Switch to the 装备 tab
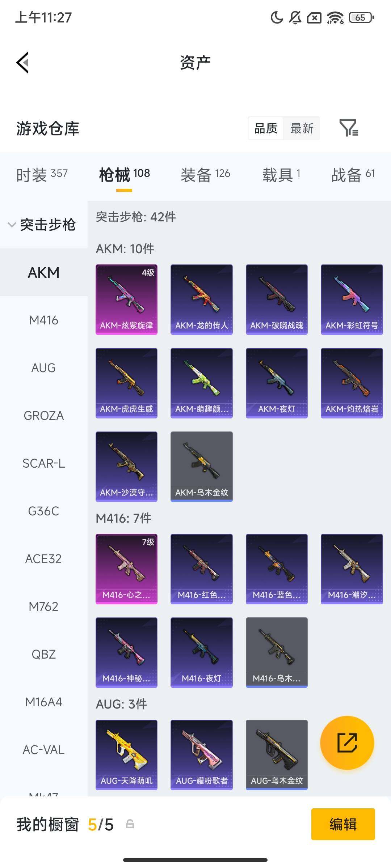Screen dimensions: 391x868 [205, 175]
